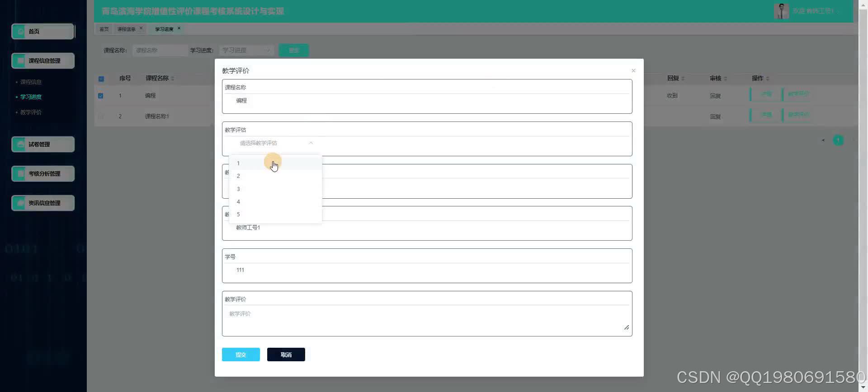Open 课程信息 submenu item
Image resolution: width=868 pixels, height=392 pixels.
pos(31,82)
